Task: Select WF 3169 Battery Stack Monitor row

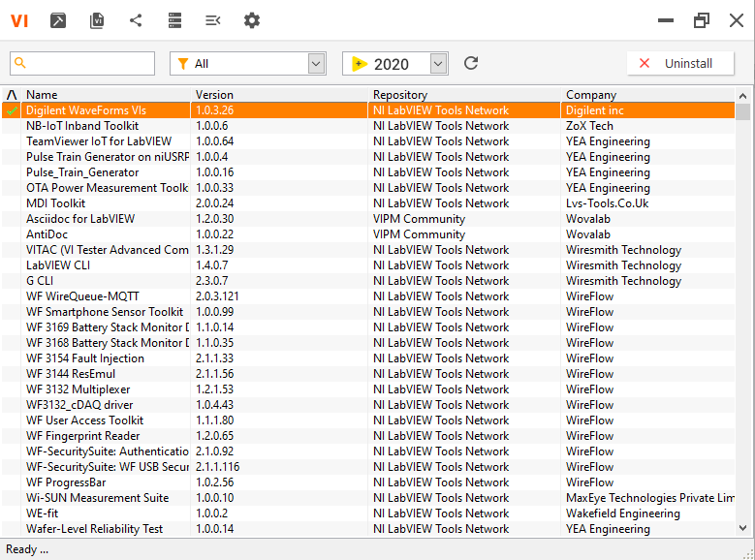Action: coord(368,327)
